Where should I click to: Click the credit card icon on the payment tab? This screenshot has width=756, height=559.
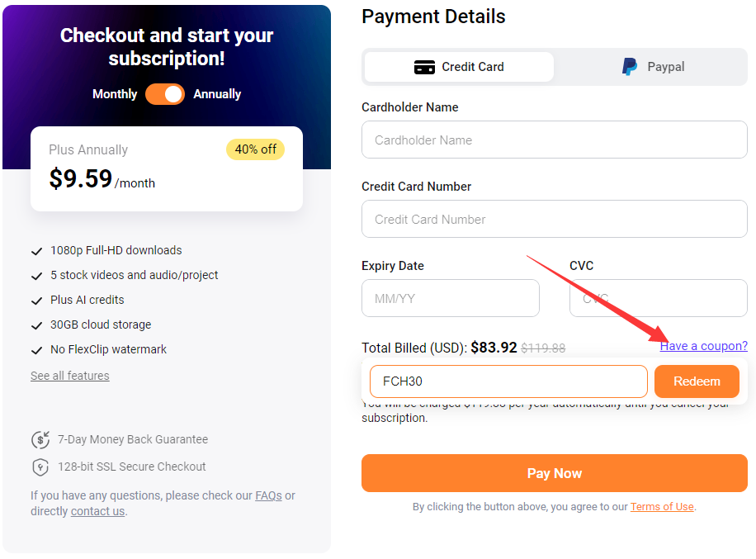coord(424,67)
